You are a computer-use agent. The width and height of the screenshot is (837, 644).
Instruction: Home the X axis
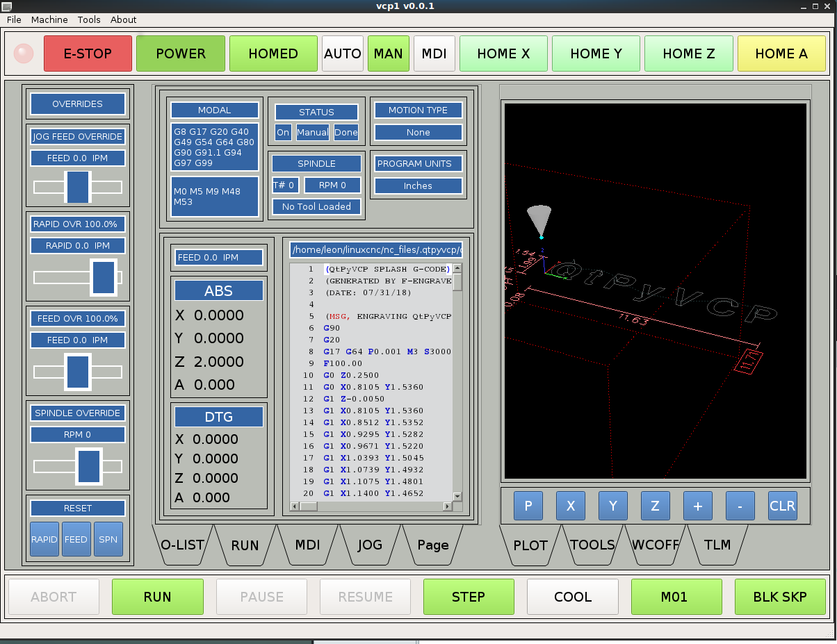click(504, 53)
